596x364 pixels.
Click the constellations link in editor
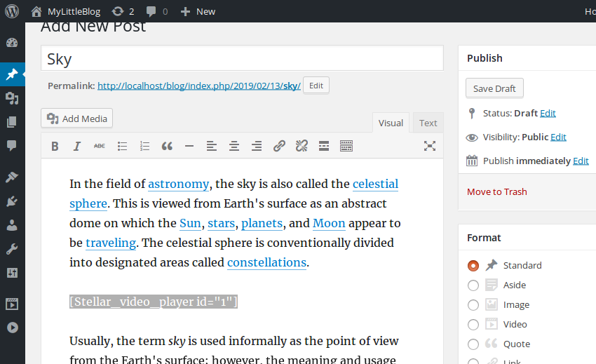pyautogui.click(x=266, y=262)
